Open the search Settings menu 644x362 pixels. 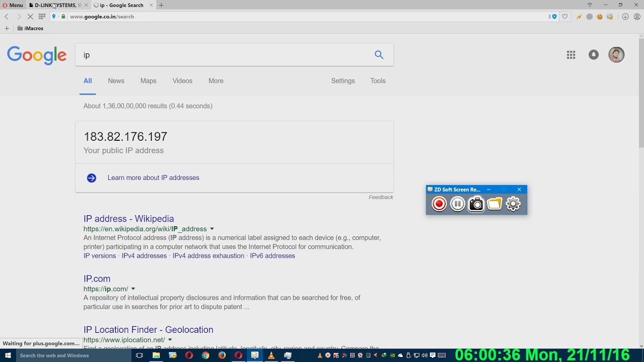tap(343, 81)
